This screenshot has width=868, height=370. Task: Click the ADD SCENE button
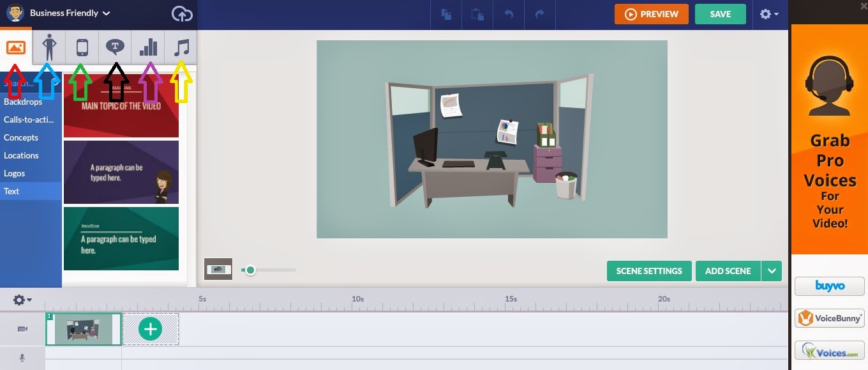[x=728, y=271]
